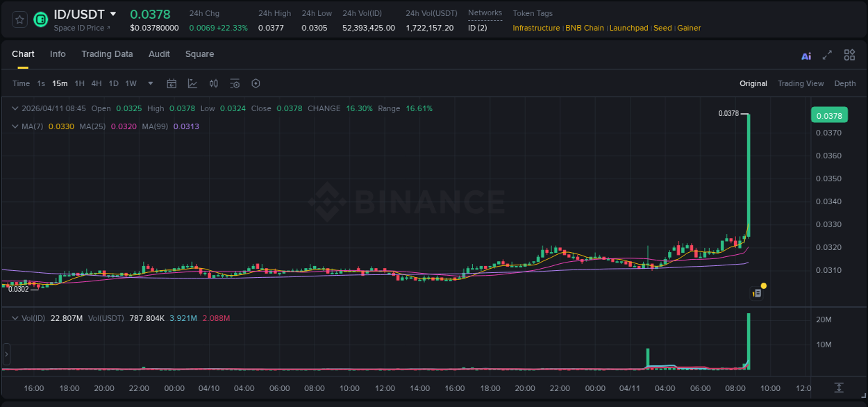
Task: Select the 15m interval
Action: coord(60,83)
